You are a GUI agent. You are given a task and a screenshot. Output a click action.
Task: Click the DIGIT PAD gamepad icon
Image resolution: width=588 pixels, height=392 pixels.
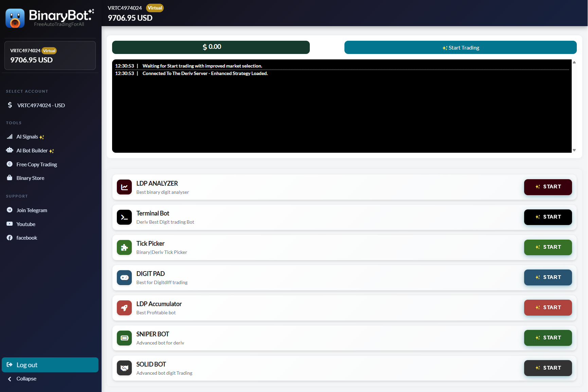click(x=124, y=278)
